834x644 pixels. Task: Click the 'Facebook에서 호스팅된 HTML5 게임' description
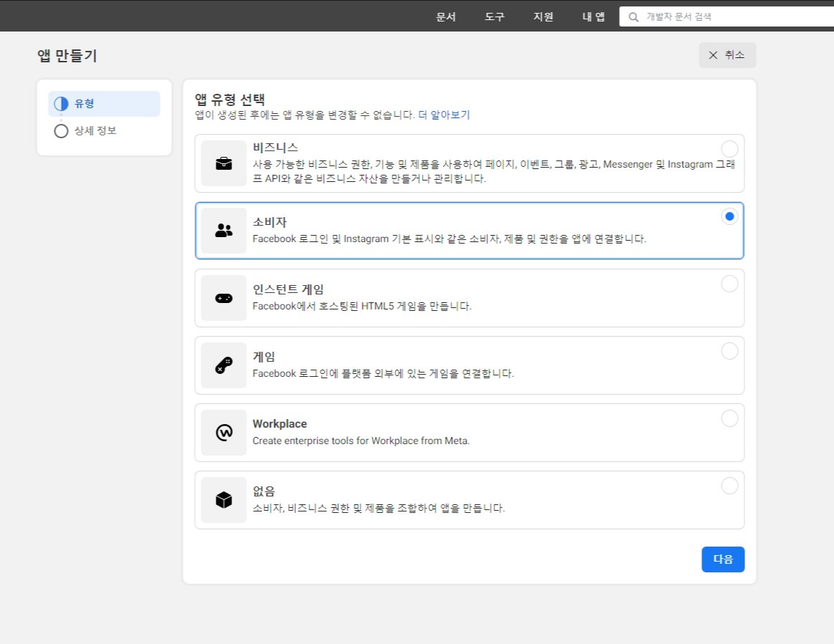tap(363, 307)
